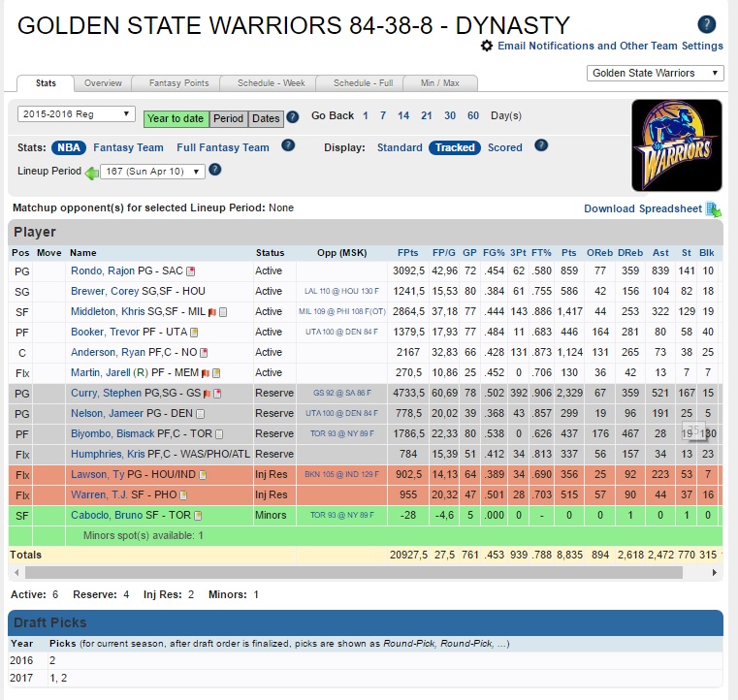Click scrollbar right arrow
Image resolution: width=738 pixels, height=700 pixels.
pos(715,573)
